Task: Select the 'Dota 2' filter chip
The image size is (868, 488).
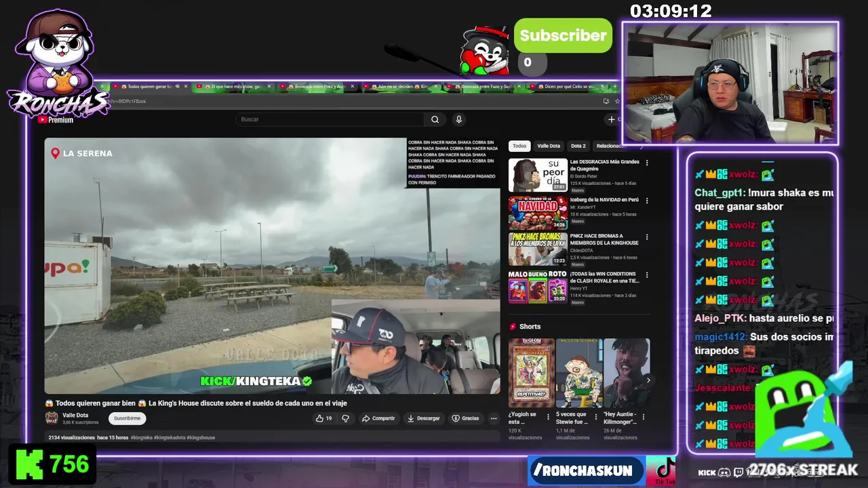Action: click(x=578, y=146)
